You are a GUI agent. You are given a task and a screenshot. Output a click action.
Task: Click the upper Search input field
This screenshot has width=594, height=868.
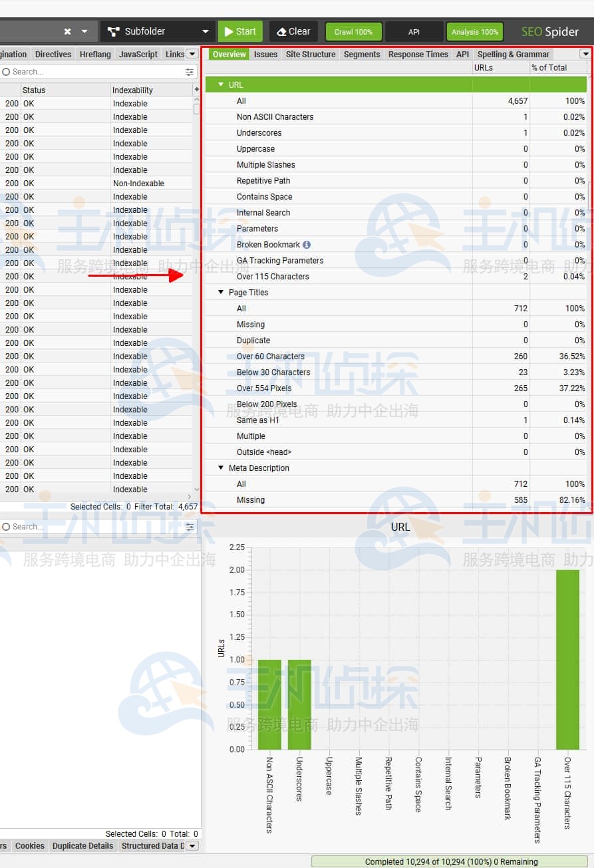click(93, 72)
